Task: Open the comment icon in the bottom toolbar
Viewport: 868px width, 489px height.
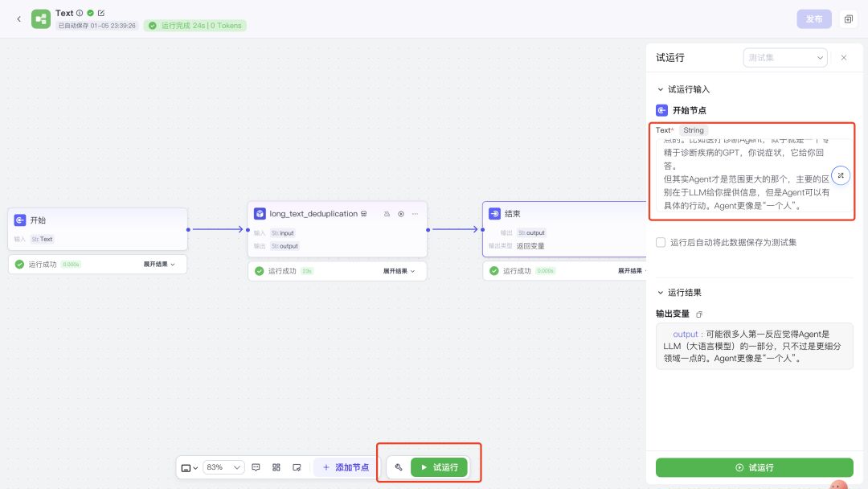Action: tap(256, 467)
